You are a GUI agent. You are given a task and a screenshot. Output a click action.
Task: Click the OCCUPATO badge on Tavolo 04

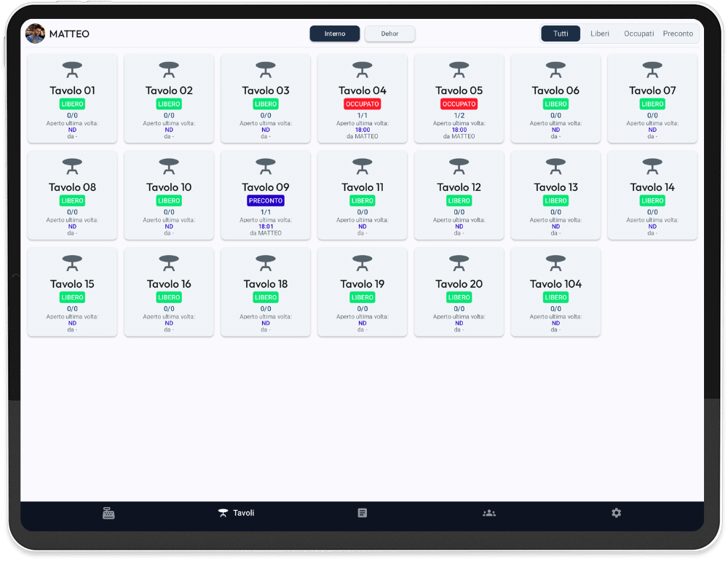[x=362, y=104]
